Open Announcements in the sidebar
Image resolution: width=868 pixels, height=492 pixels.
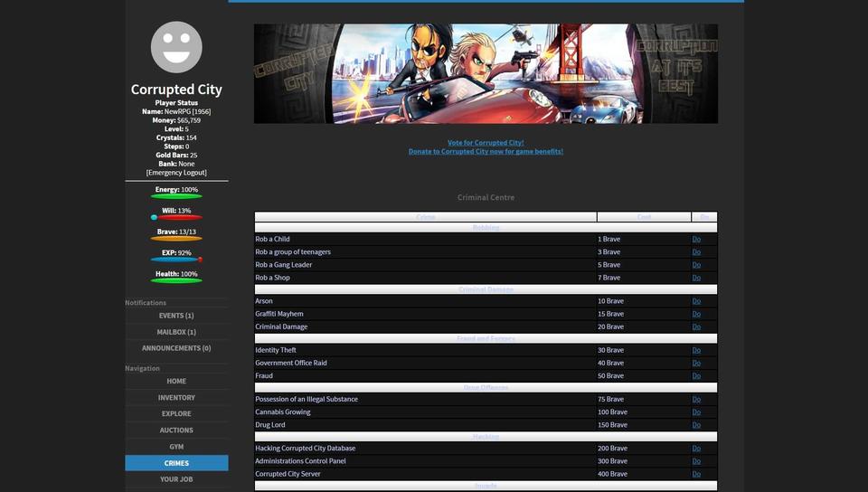[176, 348]
